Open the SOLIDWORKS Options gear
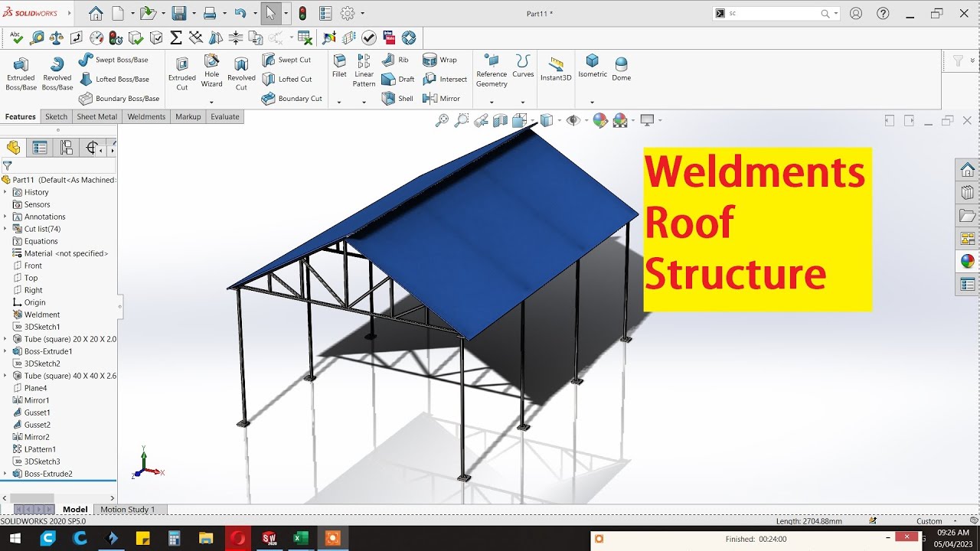This screenshot has width=980, height=551. point(348,13)
